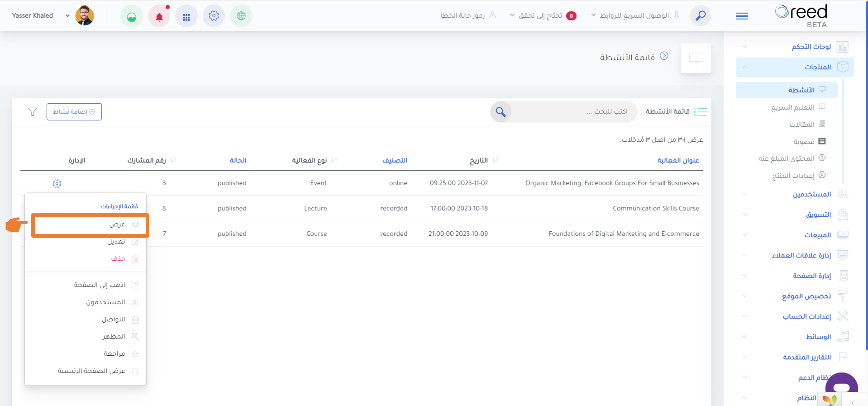Open الأنشطة in the sidebar
The image size is (868, 406).
coord(786,90)
